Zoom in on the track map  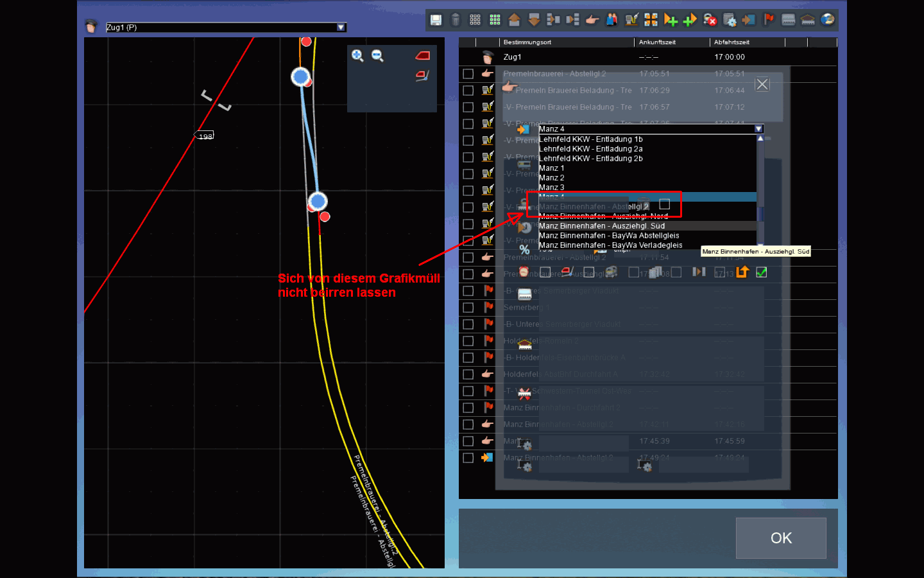357,56
